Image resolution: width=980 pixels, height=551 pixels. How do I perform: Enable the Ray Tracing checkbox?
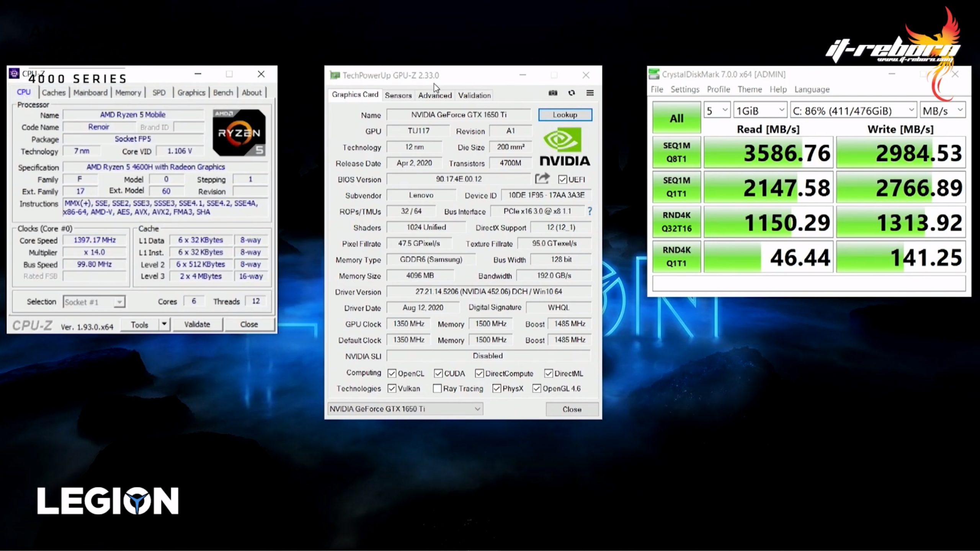(437, 389)
